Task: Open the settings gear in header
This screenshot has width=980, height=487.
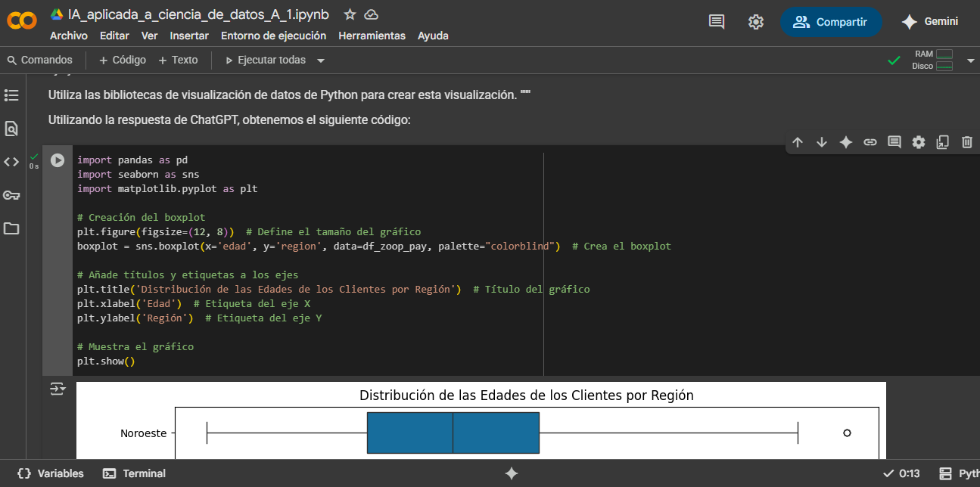Action: 756,22
